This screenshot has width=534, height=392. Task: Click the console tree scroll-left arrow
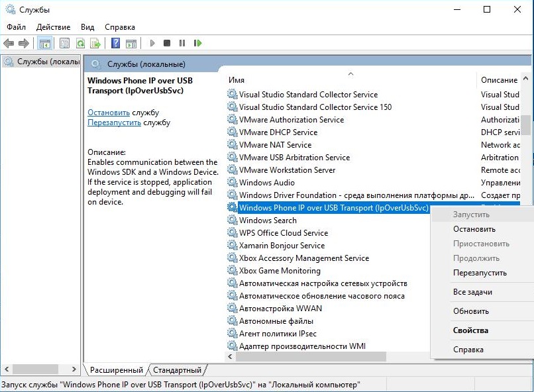(x=7, y=369)
